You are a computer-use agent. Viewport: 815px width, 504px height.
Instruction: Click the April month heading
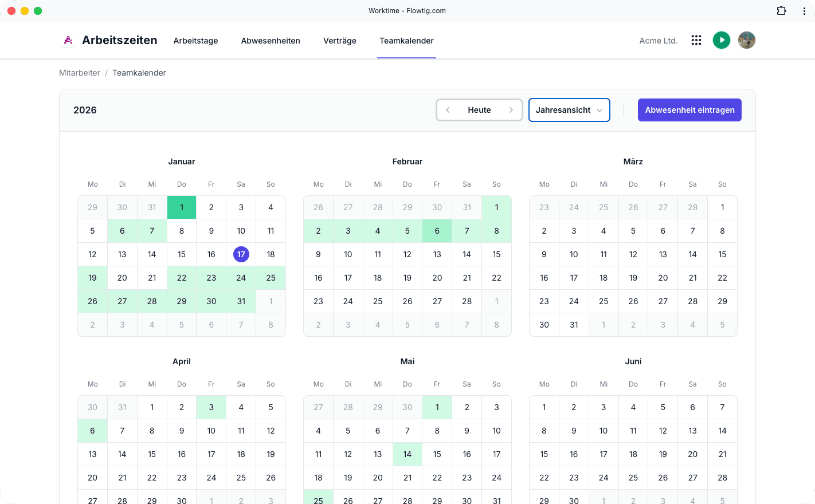click(x=182, y=361)
